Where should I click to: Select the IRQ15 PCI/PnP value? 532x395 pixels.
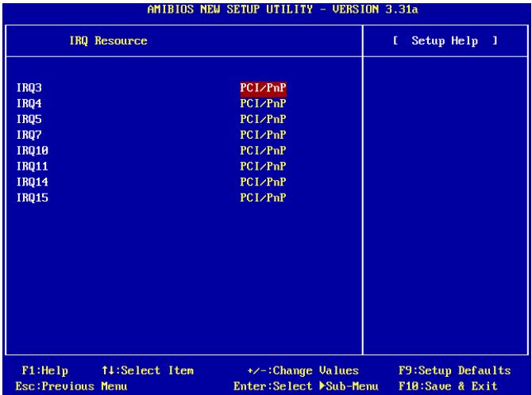coord(263,197)
